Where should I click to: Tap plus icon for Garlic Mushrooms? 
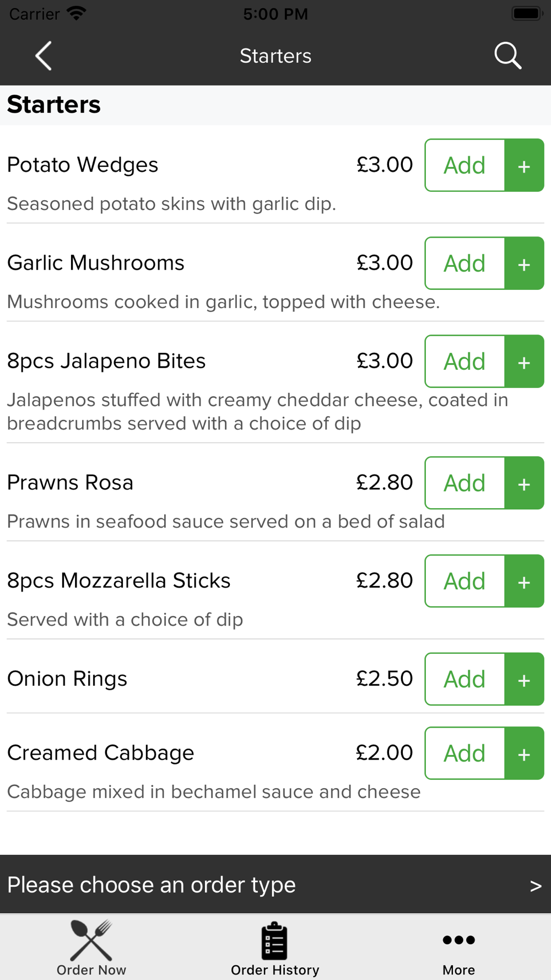(525, 263)
